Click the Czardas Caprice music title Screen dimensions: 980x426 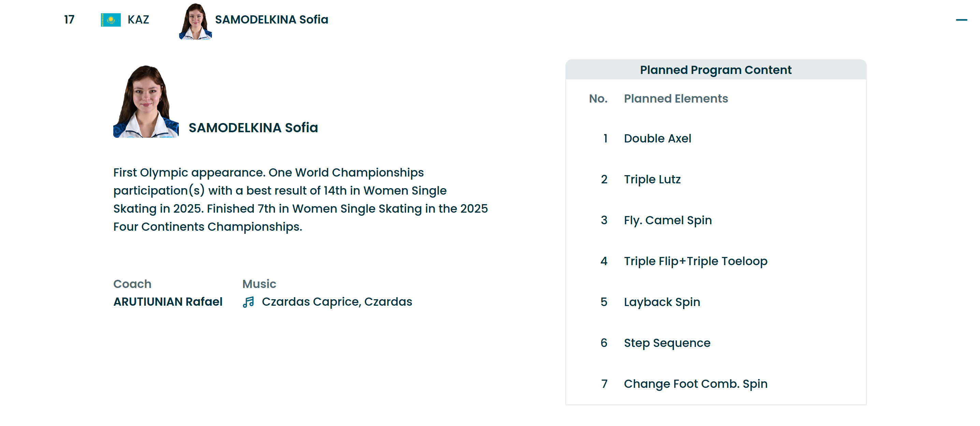(337, 302)
